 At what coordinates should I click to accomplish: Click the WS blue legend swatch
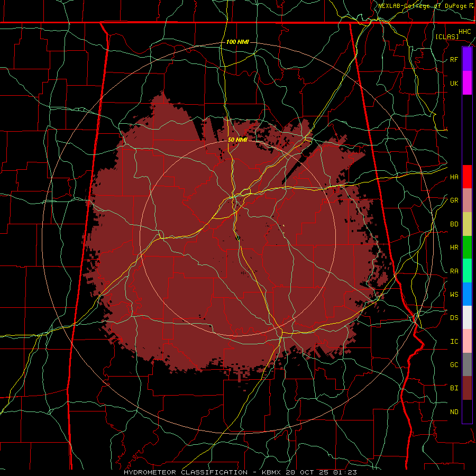(467, 294)
